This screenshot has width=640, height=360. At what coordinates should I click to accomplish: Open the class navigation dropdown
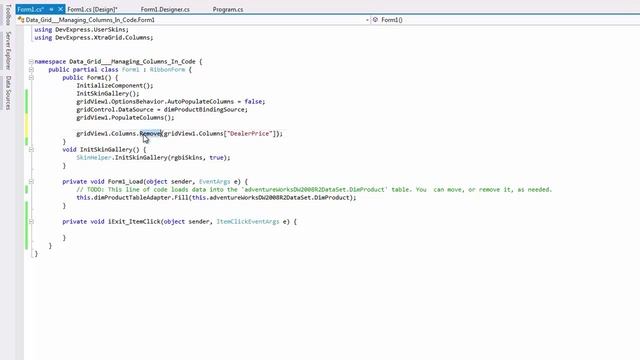pos(367,20)
